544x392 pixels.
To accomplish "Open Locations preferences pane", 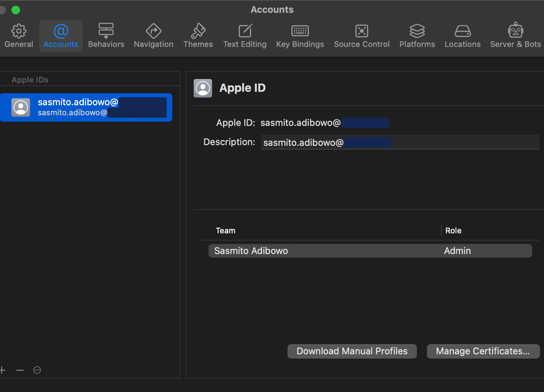I will pos(462,36).
